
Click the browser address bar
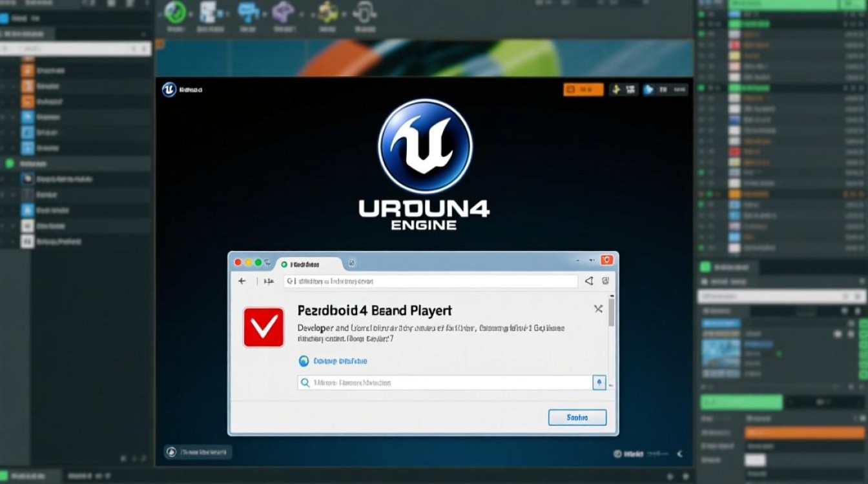[x=430, y=281]
